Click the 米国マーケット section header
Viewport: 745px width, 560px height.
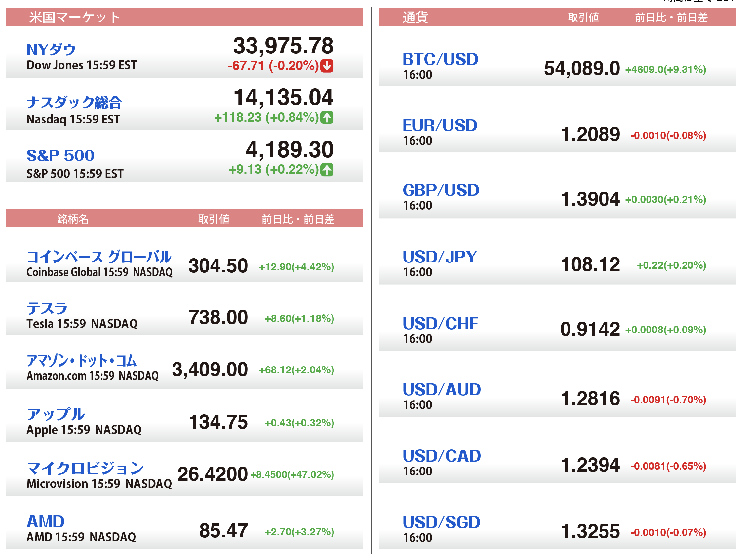click(74, 17)
